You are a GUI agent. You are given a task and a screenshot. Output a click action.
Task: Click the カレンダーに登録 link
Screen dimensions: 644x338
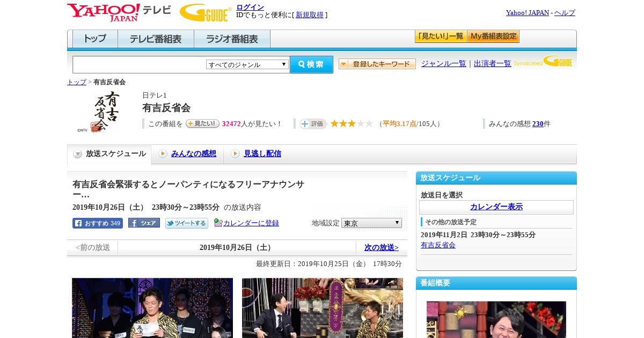point(251,223)
